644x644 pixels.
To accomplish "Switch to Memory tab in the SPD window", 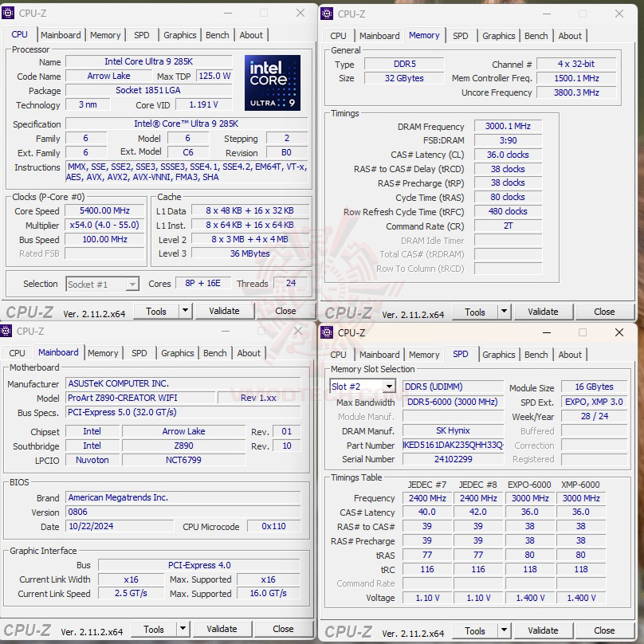I will 424,355.
